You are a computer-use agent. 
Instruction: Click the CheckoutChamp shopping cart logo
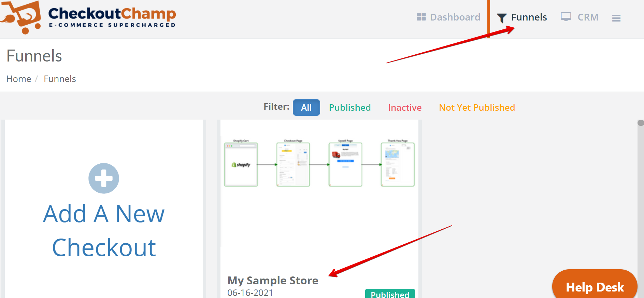(21, 17)
